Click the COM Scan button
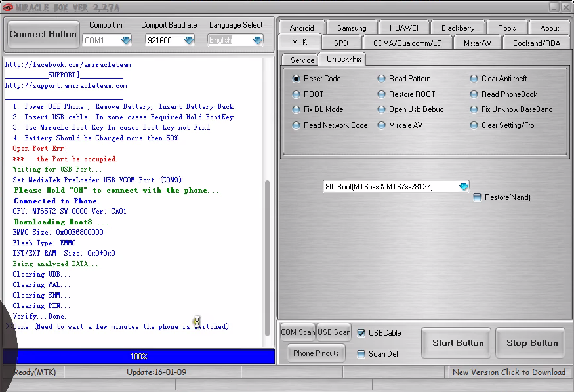 (298, 332)
